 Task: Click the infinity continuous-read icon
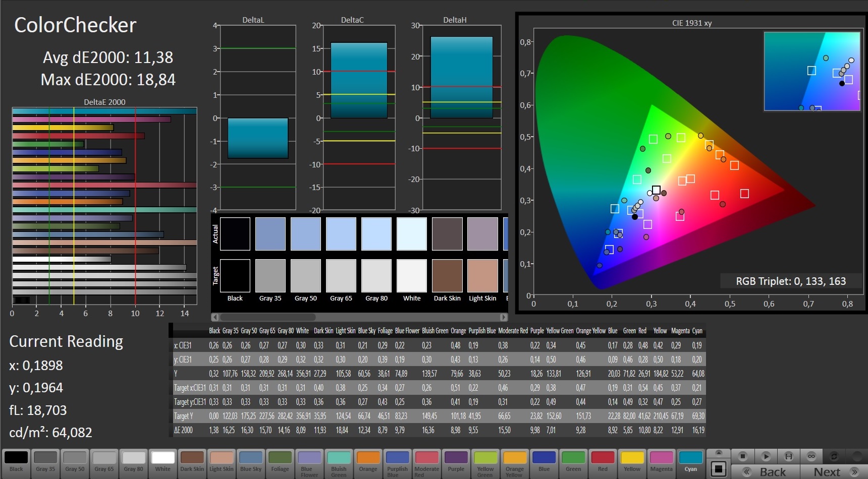811,456
